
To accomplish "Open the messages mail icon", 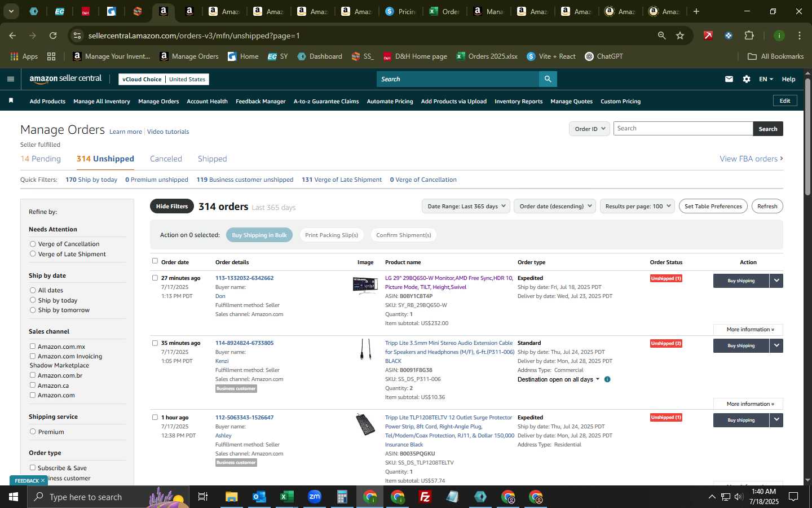I will [729, 79].
